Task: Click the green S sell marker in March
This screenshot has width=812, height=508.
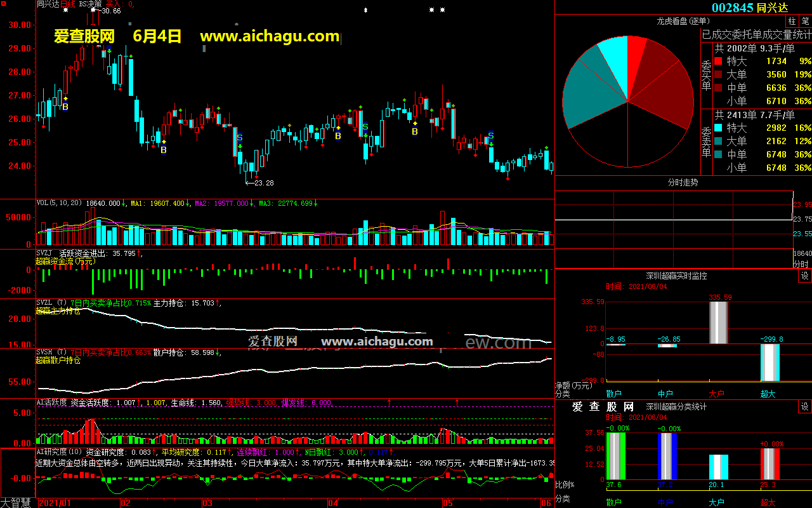Action: [x=239, y=137]
